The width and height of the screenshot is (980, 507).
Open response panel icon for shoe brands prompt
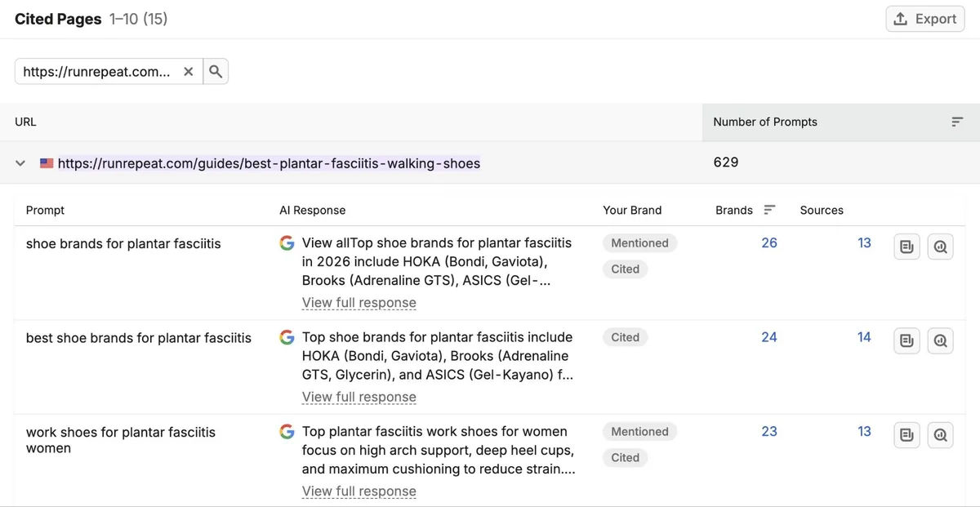(906, 247)
